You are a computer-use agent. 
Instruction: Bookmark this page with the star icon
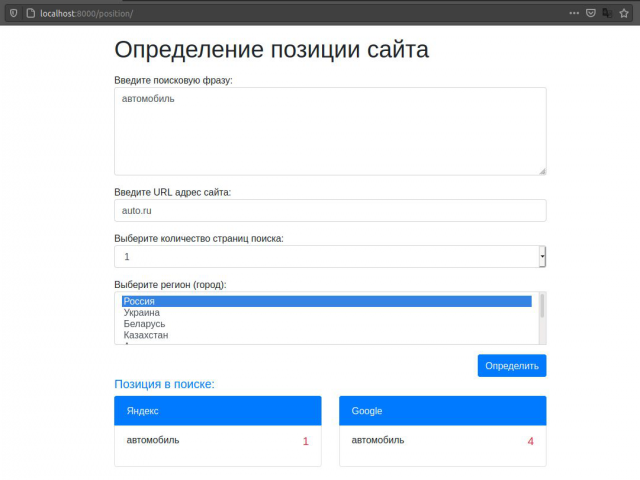click(x=624, y=13)
